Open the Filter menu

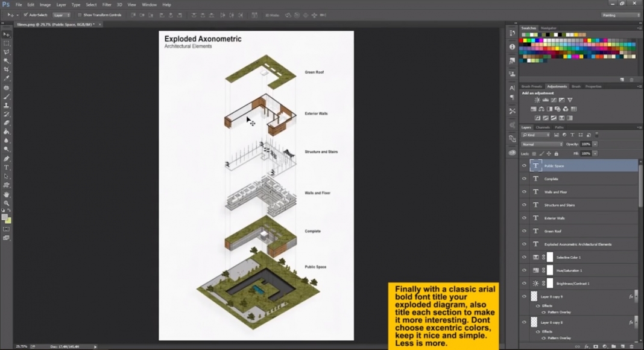point(107,4)
